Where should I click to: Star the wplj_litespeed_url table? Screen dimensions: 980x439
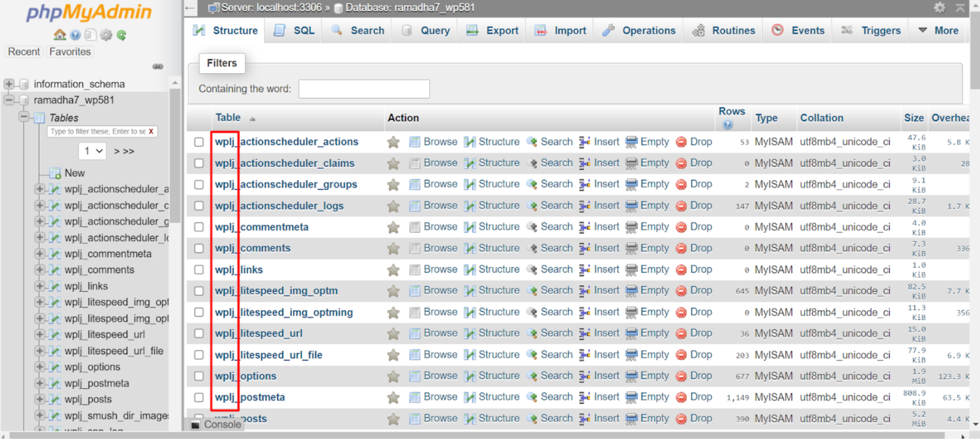pyautogui.click(x=393, y=333)
